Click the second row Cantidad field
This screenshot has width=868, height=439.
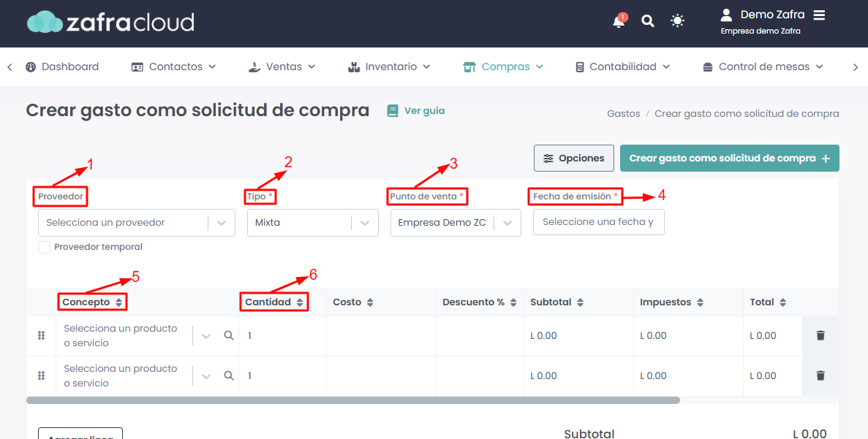282,376
